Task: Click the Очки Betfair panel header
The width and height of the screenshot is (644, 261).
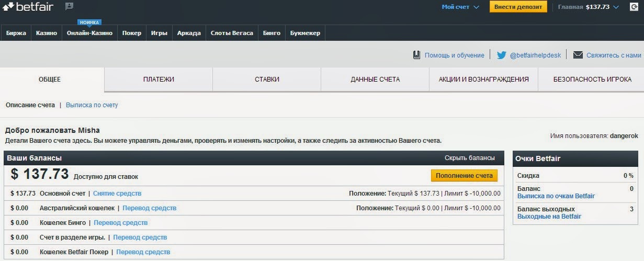Action: [x=575, y=158]
